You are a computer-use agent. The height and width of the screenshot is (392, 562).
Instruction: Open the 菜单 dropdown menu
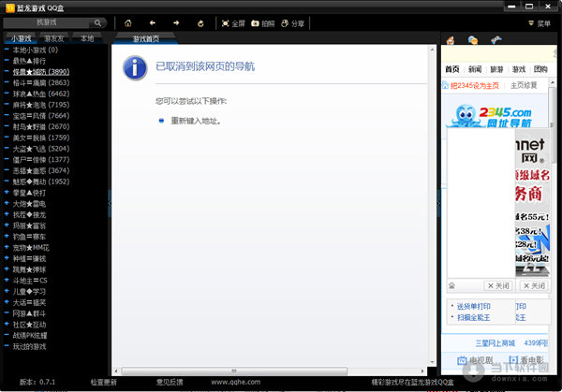click(x=538, y=22)
